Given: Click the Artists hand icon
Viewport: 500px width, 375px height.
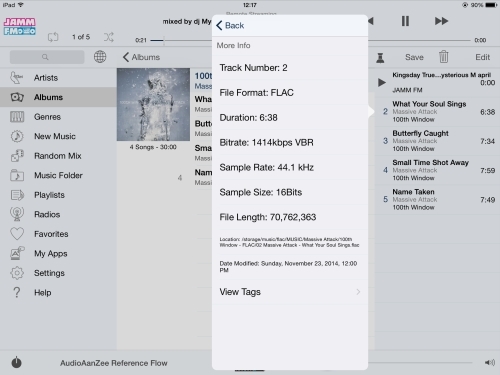Looking at the screenshot, I should click(x=17, y=78).
